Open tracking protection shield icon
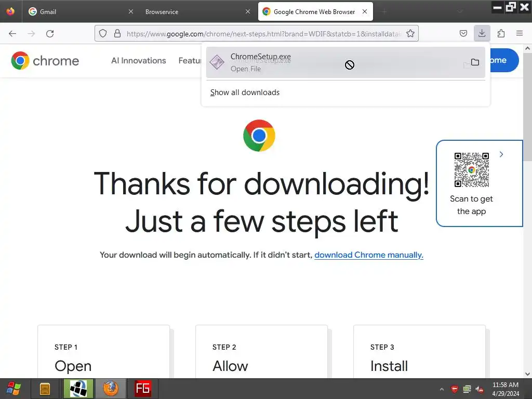The width and height of the screenshot is (532, 399). coord(103,33)
